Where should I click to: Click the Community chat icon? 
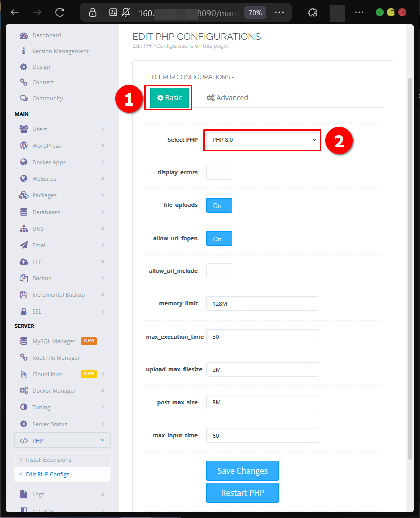[x=24, y=98]
